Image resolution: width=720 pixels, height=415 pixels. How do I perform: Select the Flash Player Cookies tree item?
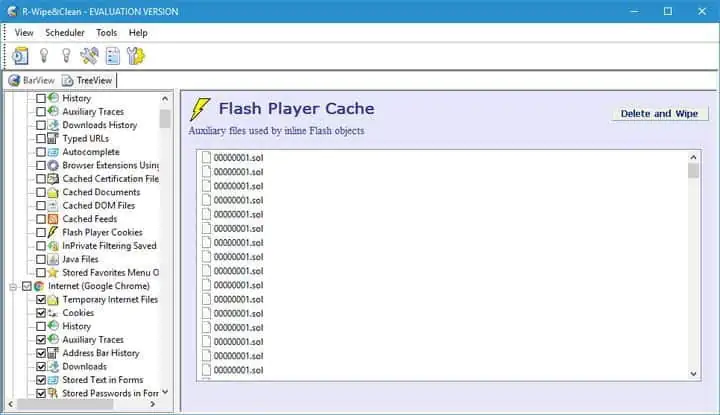(102, 232)
